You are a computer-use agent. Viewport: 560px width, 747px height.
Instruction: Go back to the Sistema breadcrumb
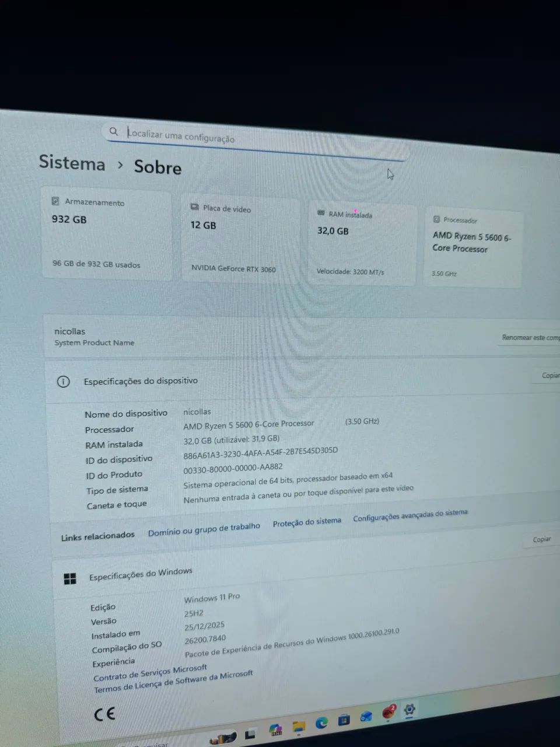pyautogui.click(x=72, y=162)
